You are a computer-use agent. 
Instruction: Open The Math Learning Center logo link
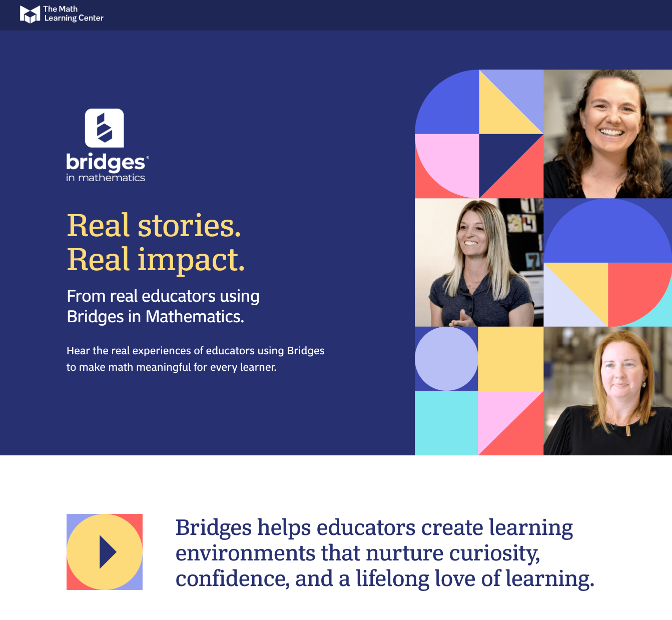coord(62,14)
